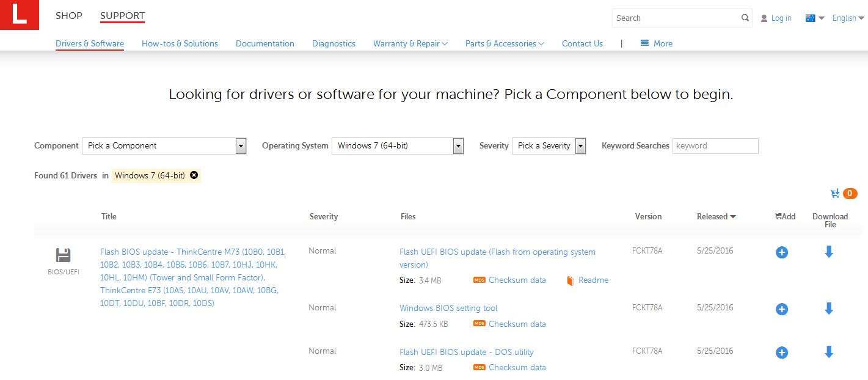Download the Flash from operating system version file
The width and height of the screenshot is (868, 380).
pos(829,252)
